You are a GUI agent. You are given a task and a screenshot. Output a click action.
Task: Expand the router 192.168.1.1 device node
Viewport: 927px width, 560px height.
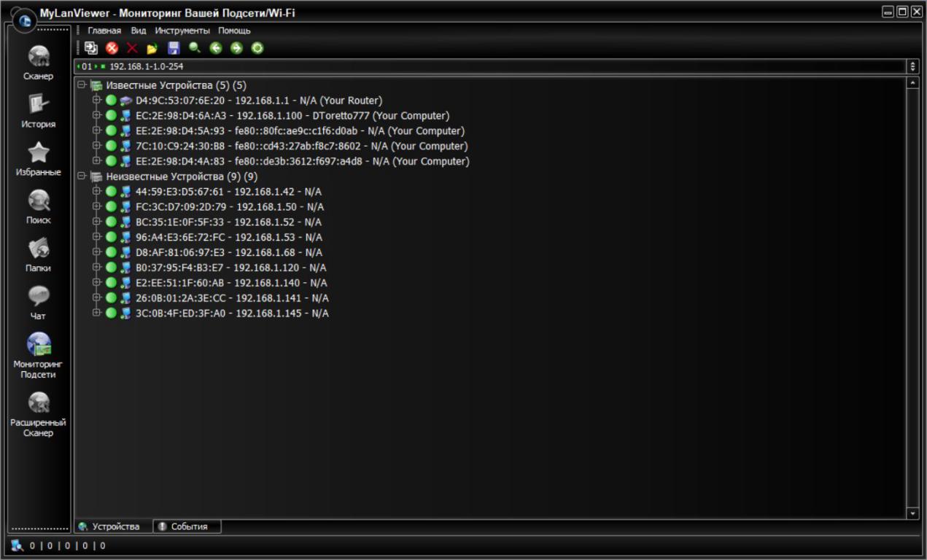tap(96, 101)
